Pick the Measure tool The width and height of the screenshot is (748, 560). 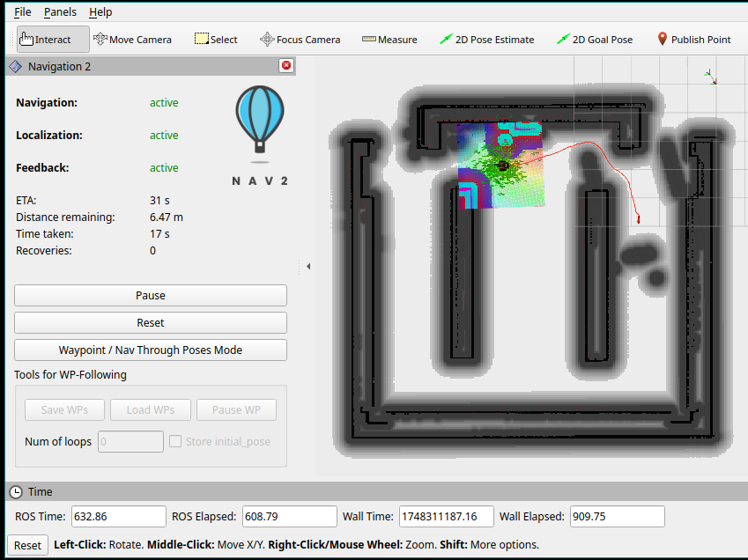click(389, 40)
